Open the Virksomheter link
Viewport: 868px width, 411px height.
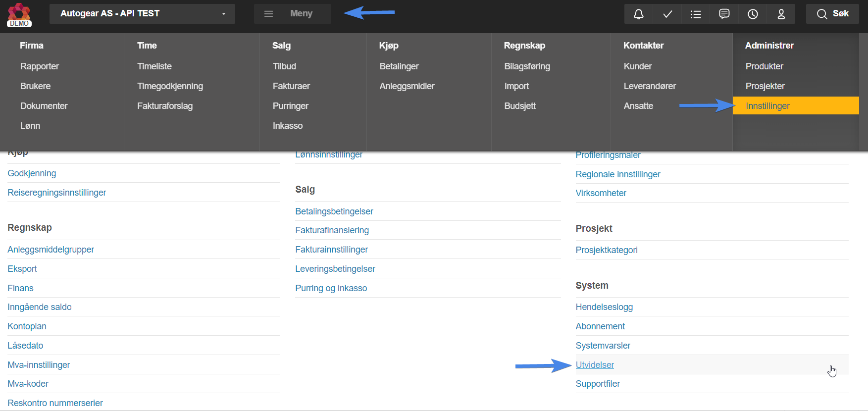point(601,193)
